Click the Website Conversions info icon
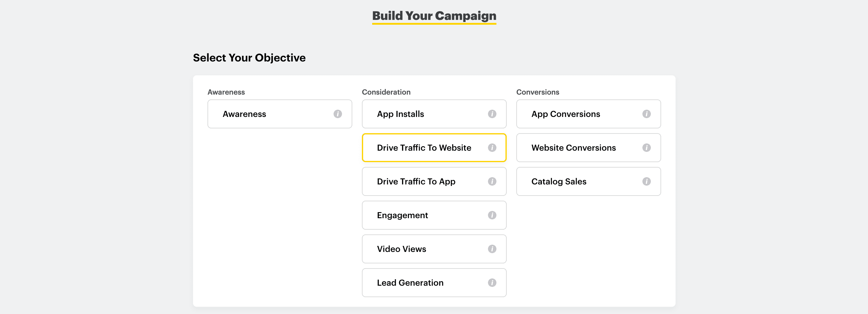The image size is (868, 314). pos(646,148)
